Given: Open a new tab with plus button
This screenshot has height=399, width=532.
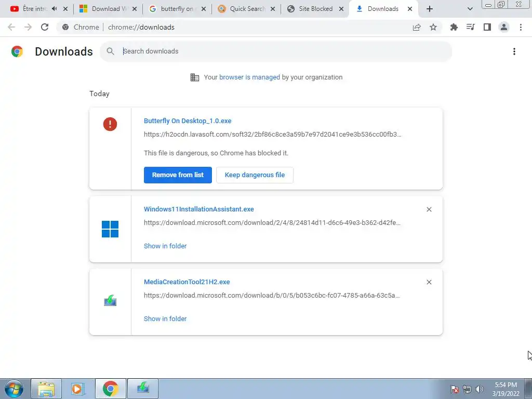Looking at the screenshot, I should click(x=430, y=9).
